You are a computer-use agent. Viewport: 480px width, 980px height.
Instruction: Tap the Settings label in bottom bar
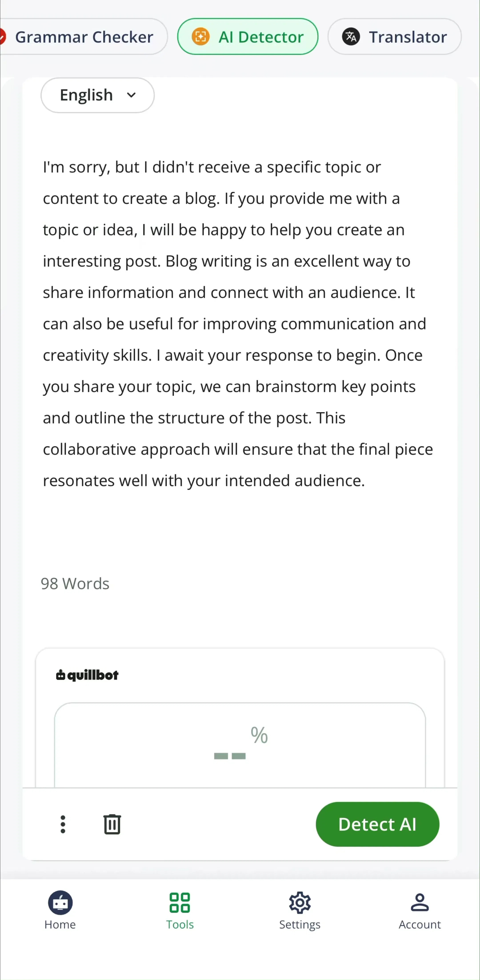300,924
